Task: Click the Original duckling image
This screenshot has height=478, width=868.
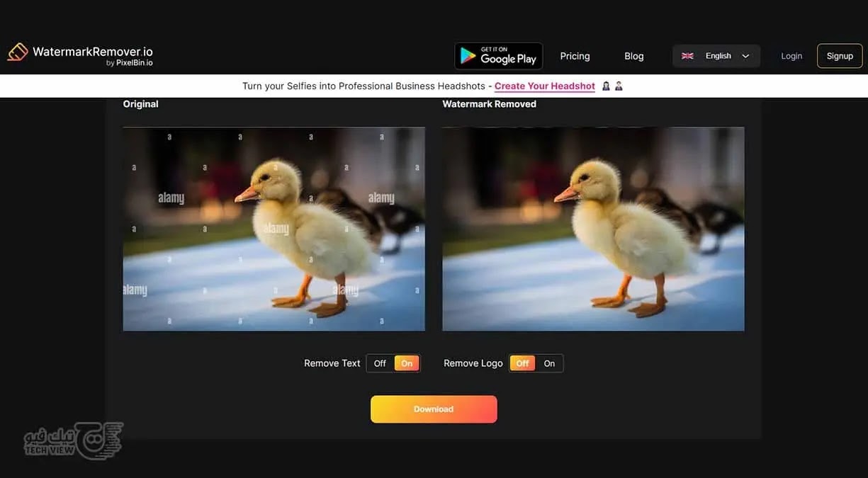Action: [274, 229]
